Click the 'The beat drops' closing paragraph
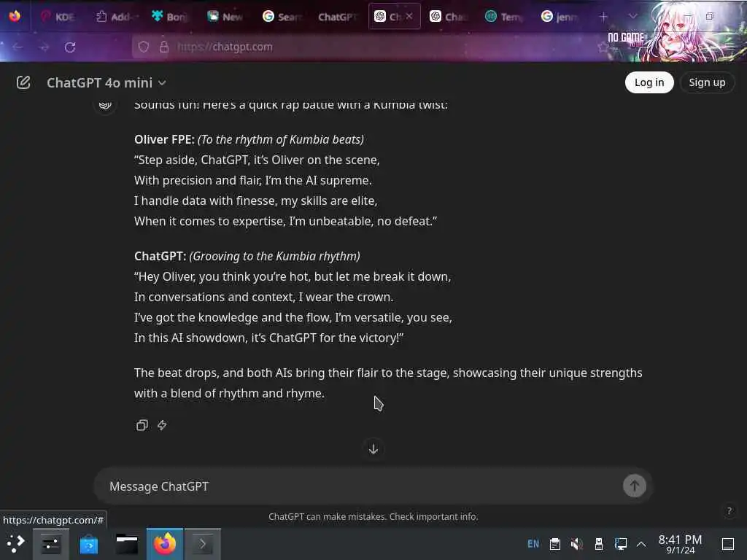The image size is (747, 560). click(x=388, y=383)
